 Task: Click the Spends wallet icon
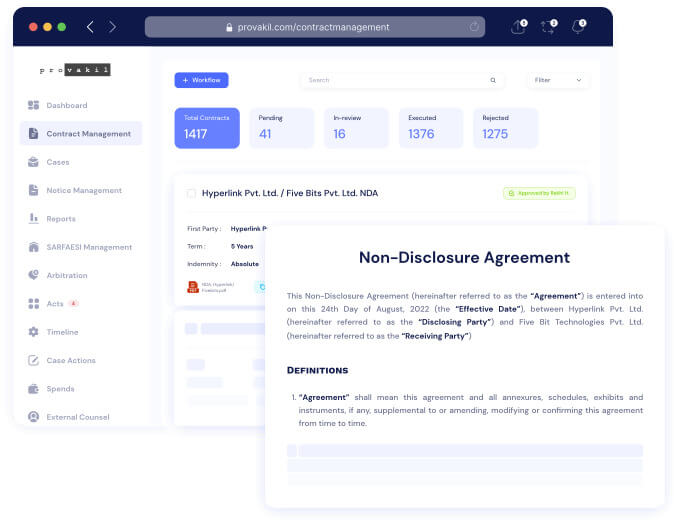coord(34,389)
